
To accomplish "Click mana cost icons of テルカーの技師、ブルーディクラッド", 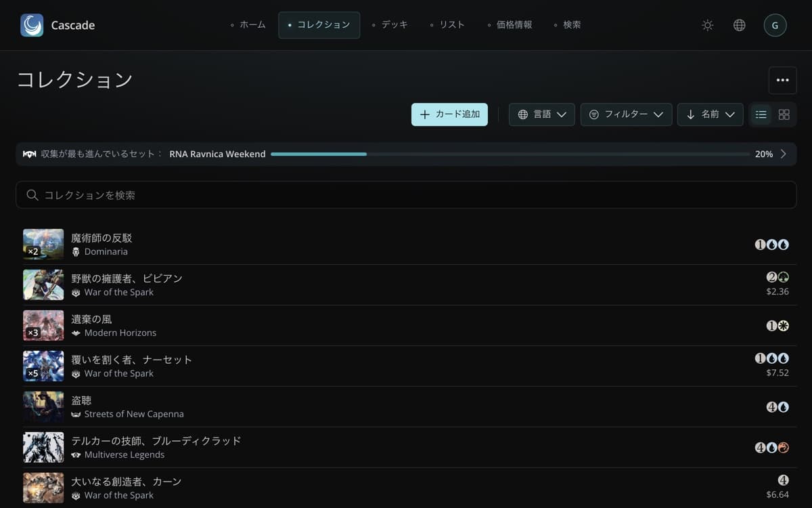I will [x=772, y=448].
